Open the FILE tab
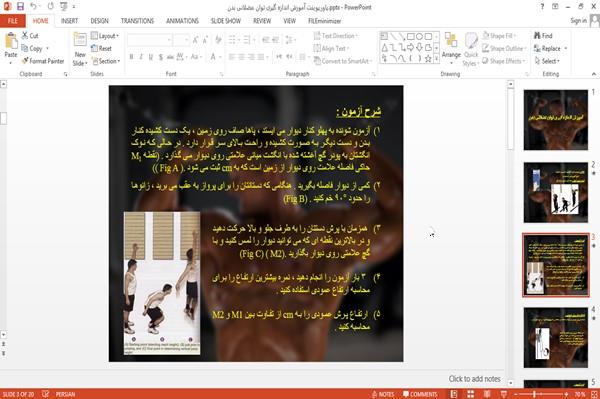The image size is (600, 399). [x=13, y=21]
